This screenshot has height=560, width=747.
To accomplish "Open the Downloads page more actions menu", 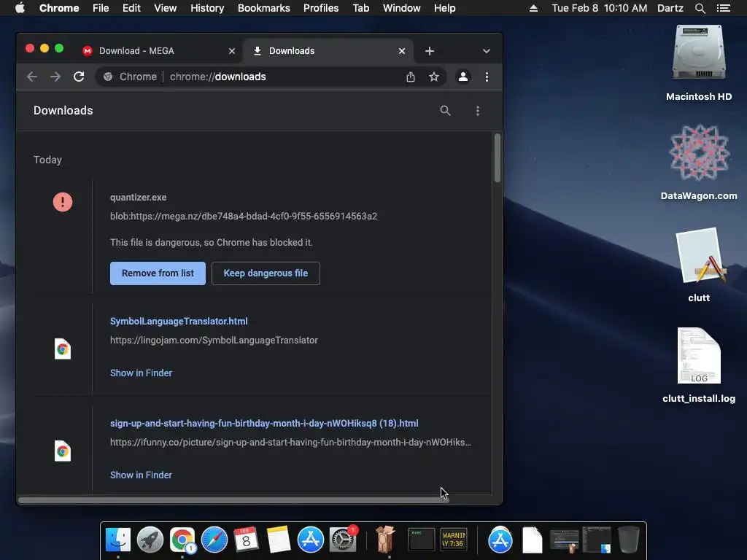I will tap(477, 111).
